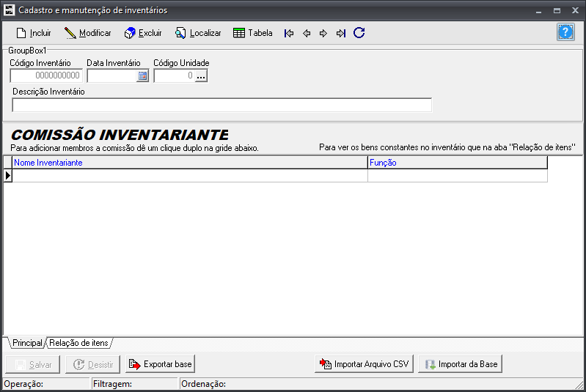Jump to the last record arrow
The height and width of the screenshot is (392, 586).
pos(341,33)
